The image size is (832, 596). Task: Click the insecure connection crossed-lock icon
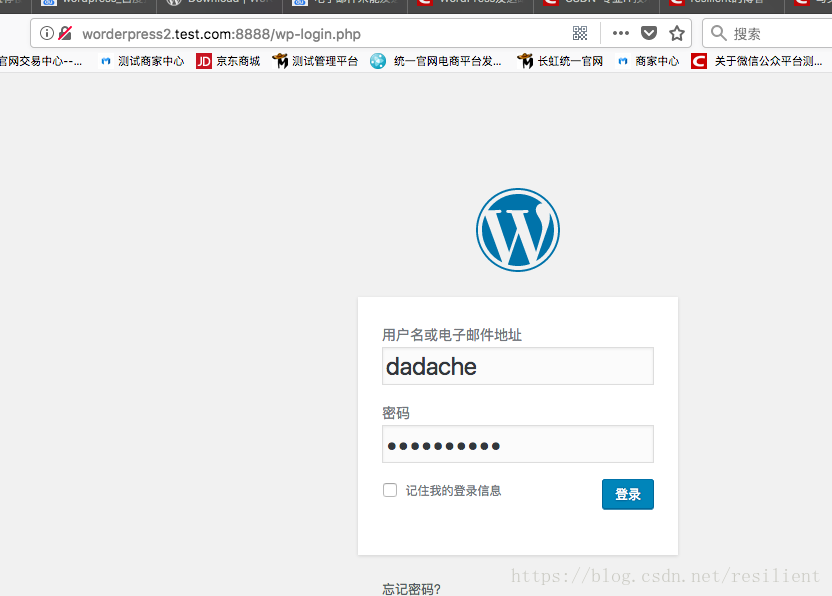pyautogui.click(x=65, y=33)
